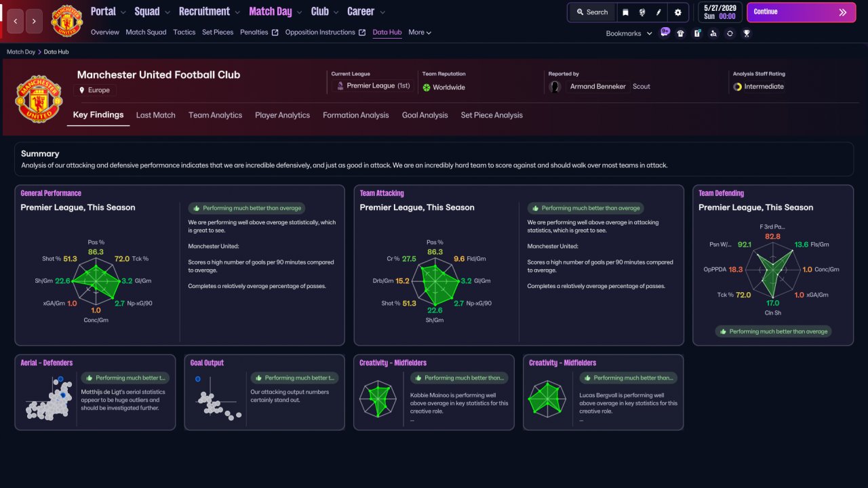Open the Team Attacking radar chart

click(434, 281)
